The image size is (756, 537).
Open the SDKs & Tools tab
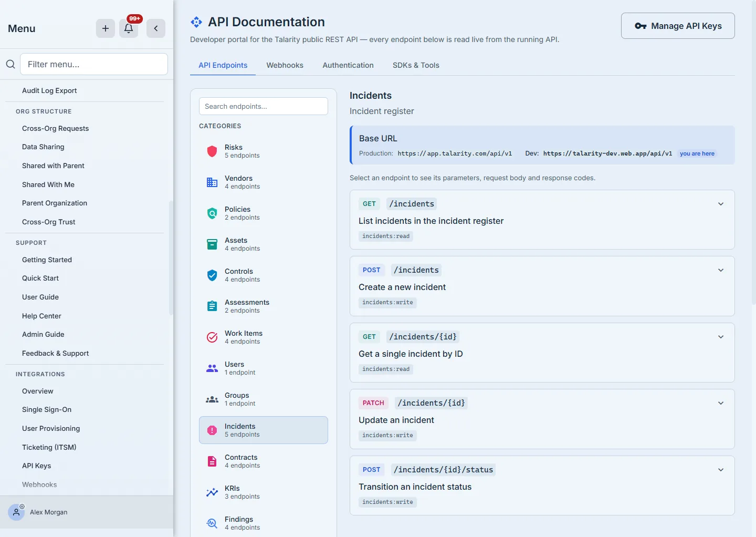click(416, 65)
